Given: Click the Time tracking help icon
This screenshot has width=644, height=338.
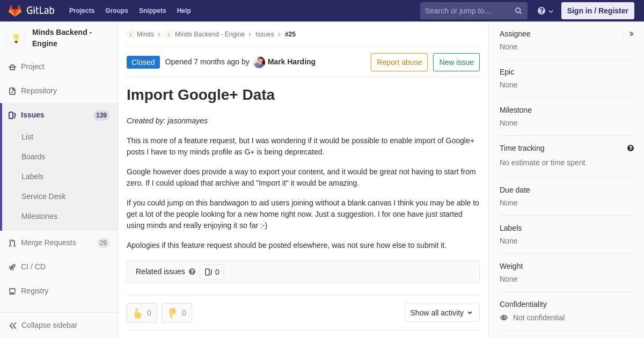Looking at the screenshot, I should [x=631, y=148].
